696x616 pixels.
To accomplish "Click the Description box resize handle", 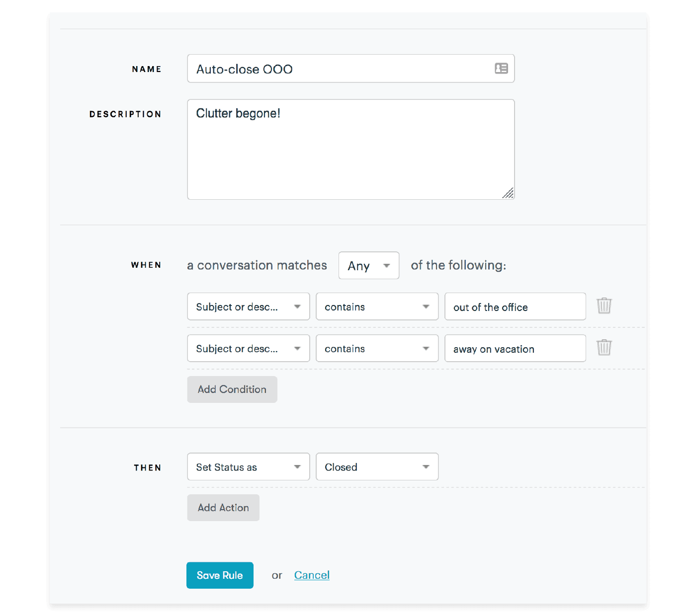I will 508,193.
